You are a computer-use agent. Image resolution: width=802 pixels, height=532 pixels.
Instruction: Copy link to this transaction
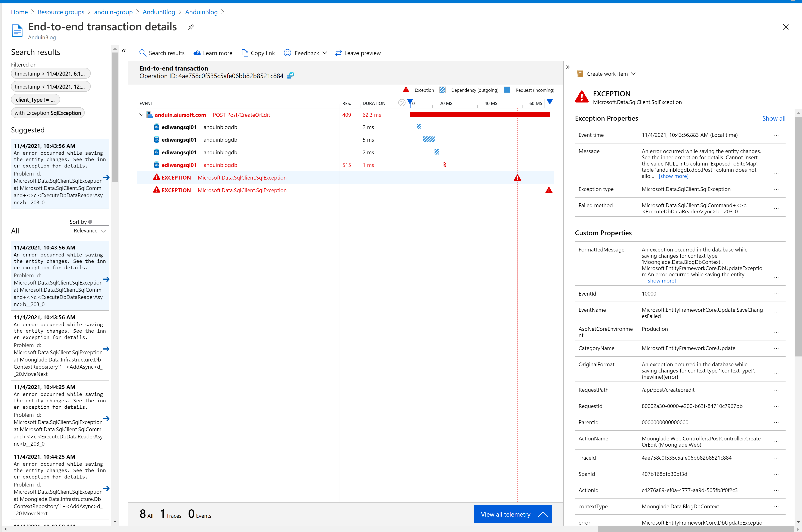pos(258,53)
